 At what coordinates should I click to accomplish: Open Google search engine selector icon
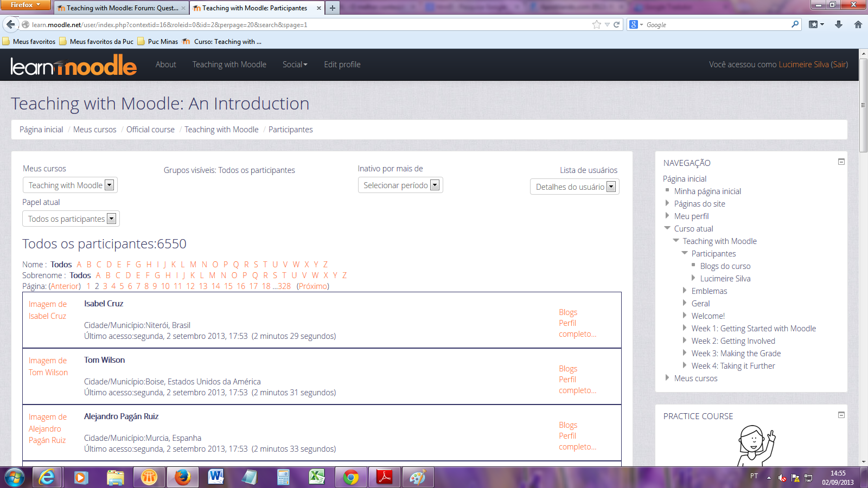[636, 24]
